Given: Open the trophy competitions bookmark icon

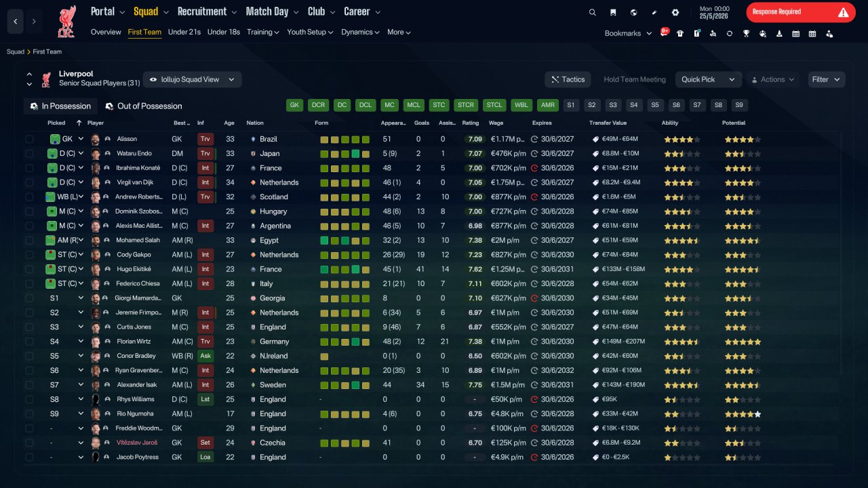Looking at the screenshot, I should coord(746,33).
